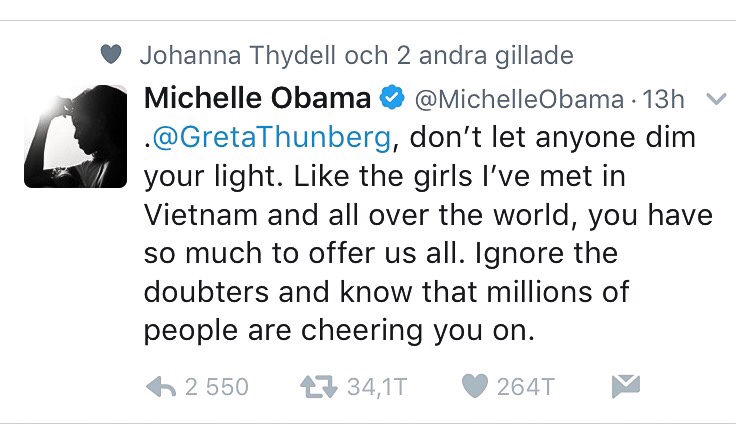Click the @MichelleObama handle

pyautogui.click(x=519, y=99)
